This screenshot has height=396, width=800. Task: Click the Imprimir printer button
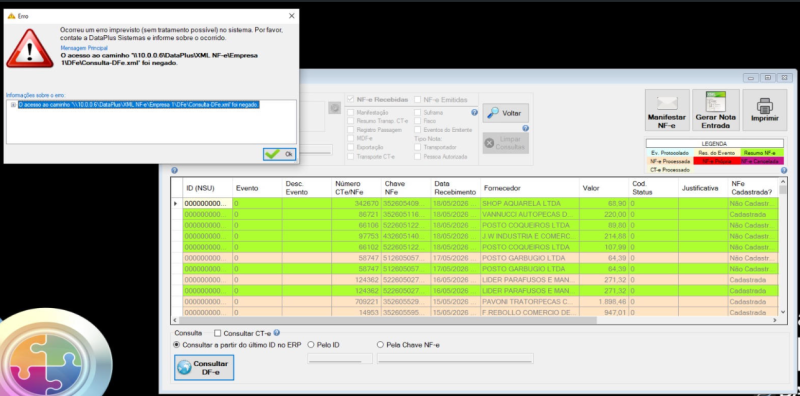click(764, 110)
